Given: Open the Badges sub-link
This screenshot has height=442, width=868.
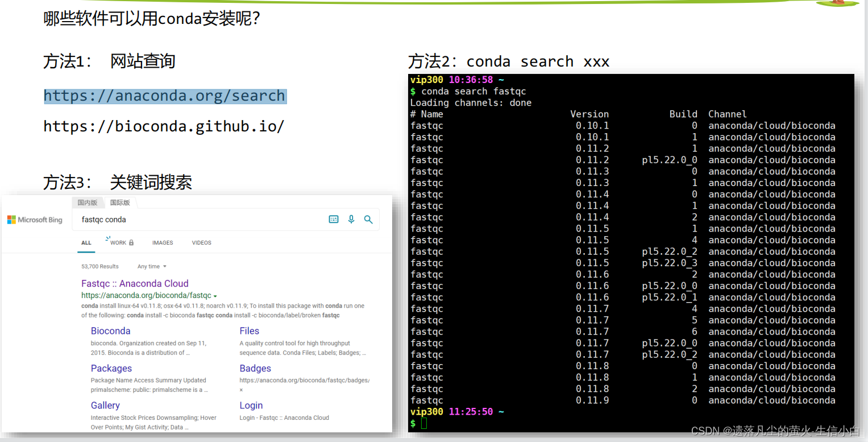Looking at the screenshot, I should point(255,368).
